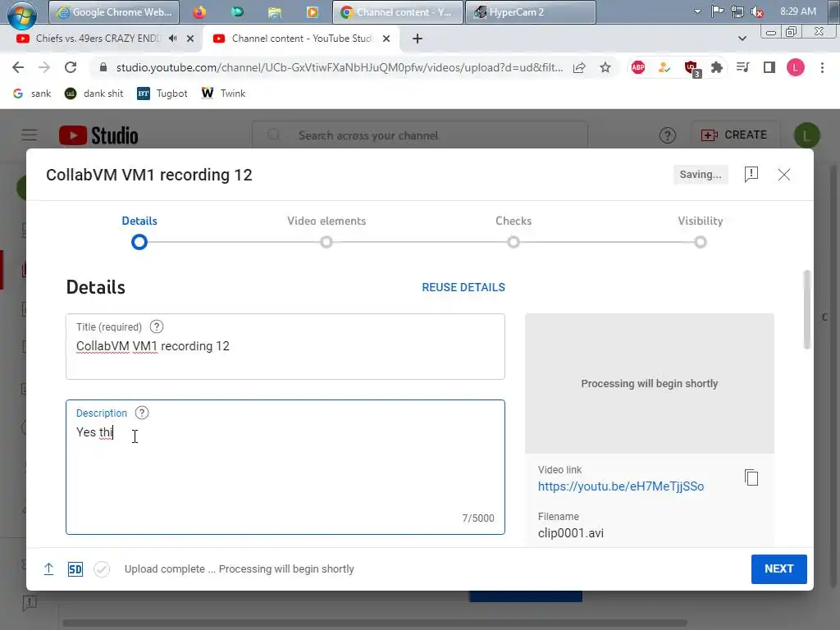Copy video link icon
The height and width of the screenshot is (630, 840).
(751, 477)
